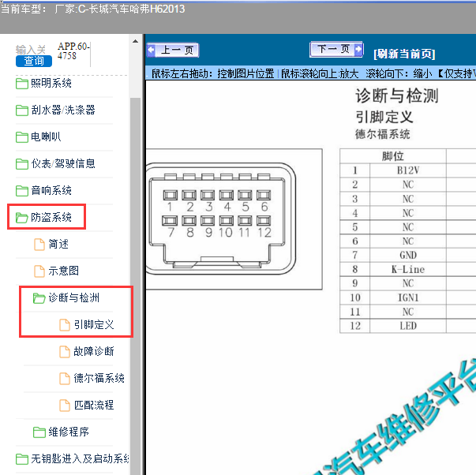This screenshot has height=475, width=476.
Task: Click folder icon beside 电喇叭
Action: [22, 137]
